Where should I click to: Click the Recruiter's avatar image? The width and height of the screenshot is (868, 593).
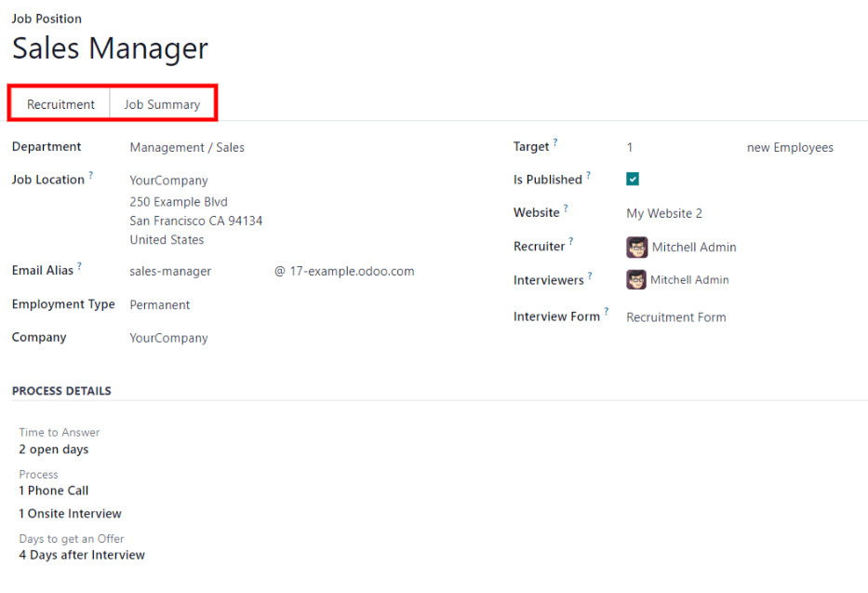pos(636,247)
